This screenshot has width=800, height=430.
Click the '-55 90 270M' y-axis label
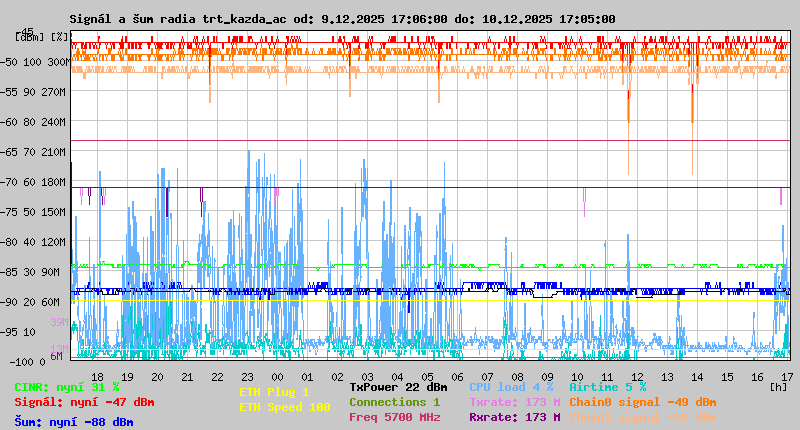point(33,92)
